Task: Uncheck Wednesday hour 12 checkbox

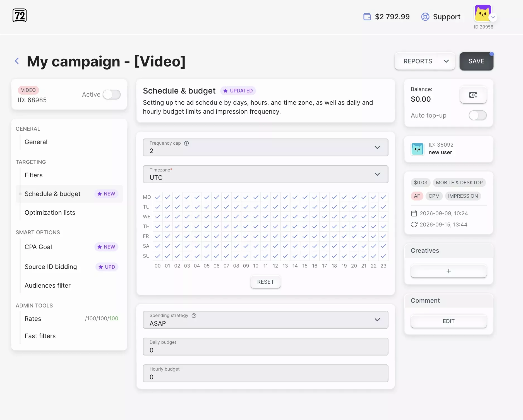Action: (275, 217)
